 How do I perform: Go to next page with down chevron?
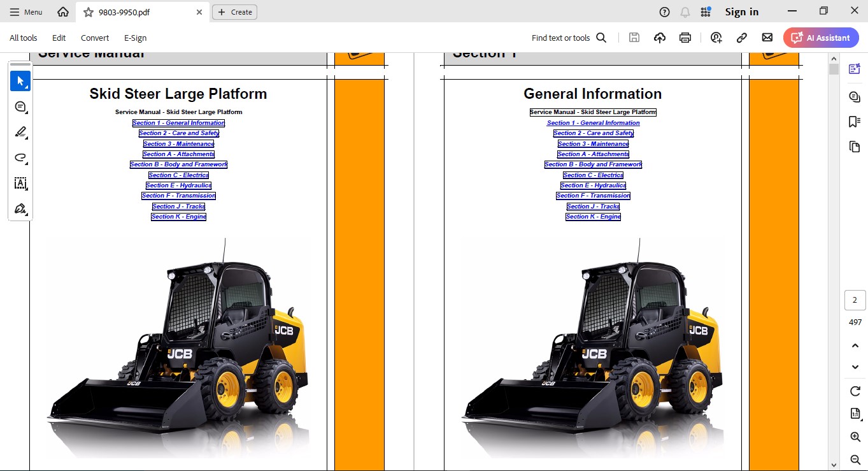click(x=855, y=367)
